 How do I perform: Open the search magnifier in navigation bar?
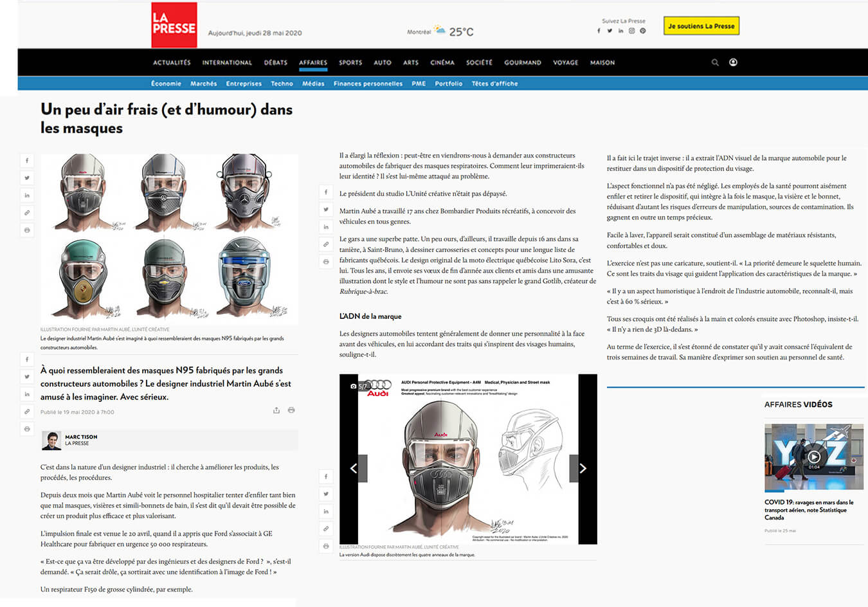point(715,62)
